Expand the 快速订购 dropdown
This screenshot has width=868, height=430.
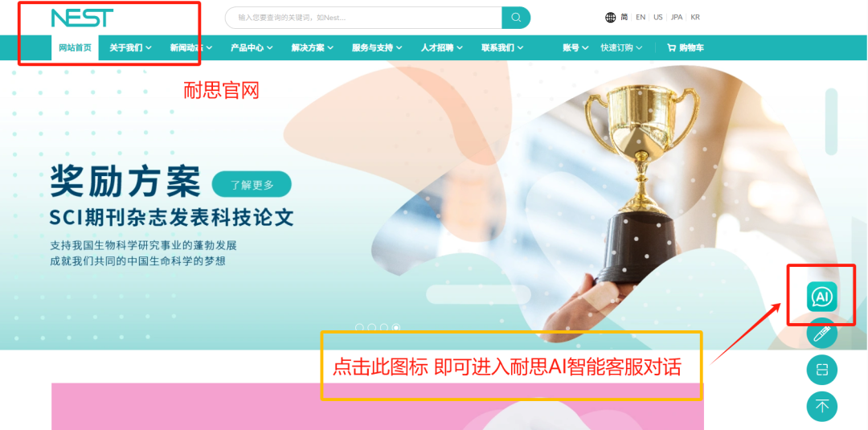click(621, 47)
